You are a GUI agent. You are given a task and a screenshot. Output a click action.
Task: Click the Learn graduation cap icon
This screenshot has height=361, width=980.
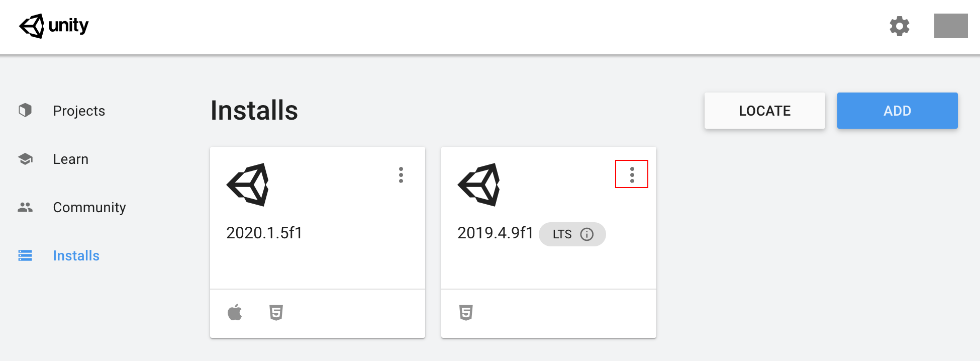click(x=25, y=159)
